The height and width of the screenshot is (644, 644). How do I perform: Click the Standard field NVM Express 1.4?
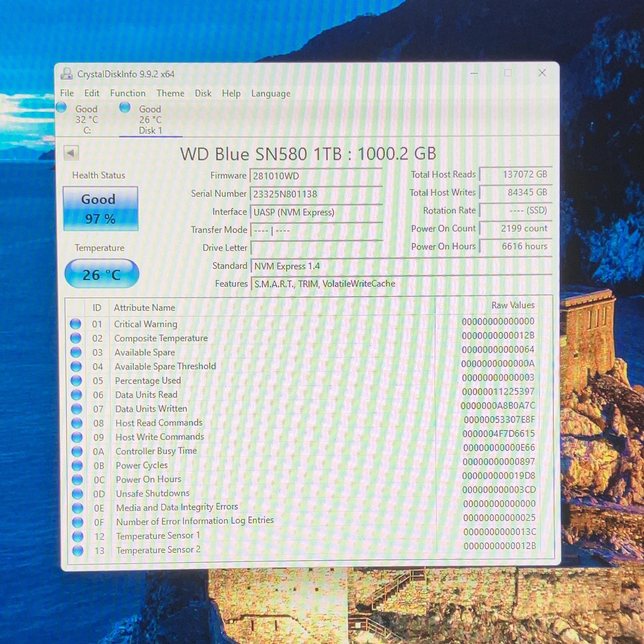pyautogui.click(x=401, y=266)
